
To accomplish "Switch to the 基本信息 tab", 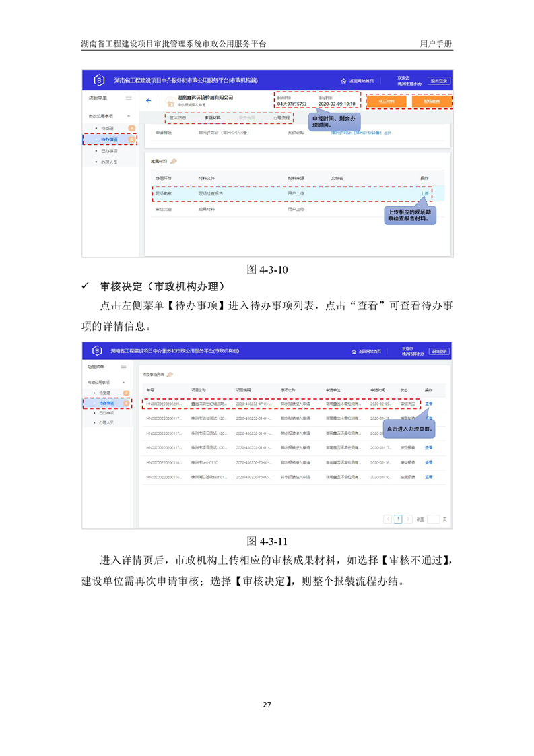I will 178,118.
